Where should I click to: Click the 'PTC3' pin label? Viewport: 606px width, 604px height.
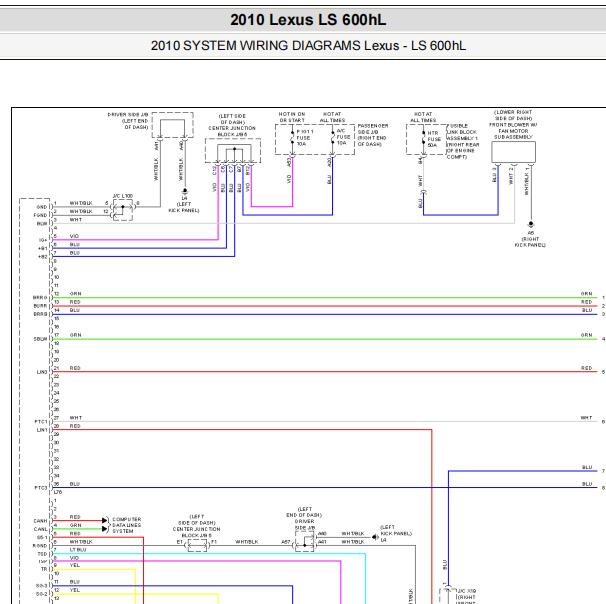coord(41,488)
